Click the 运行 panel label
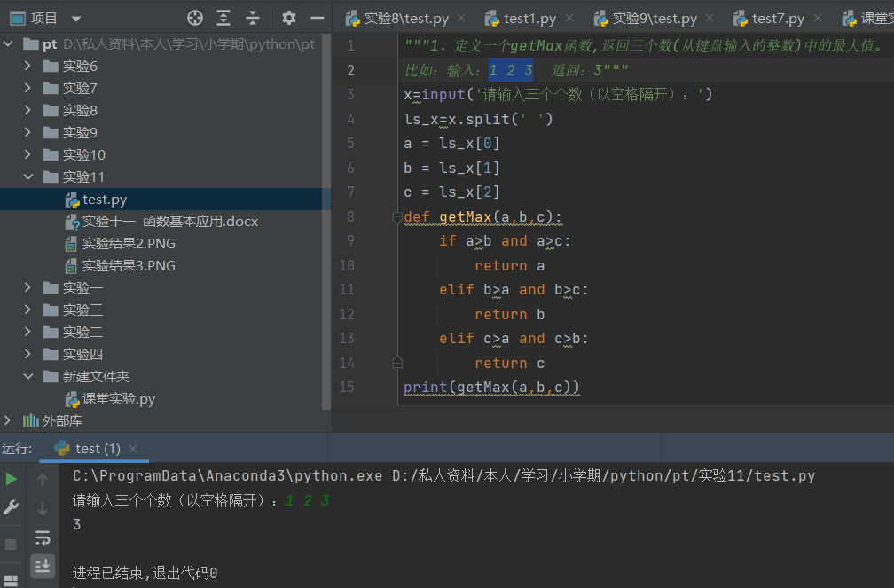Image resolution: width=894 pixels, height=588 pixels. pyautogui.click(x=17, y=449)
